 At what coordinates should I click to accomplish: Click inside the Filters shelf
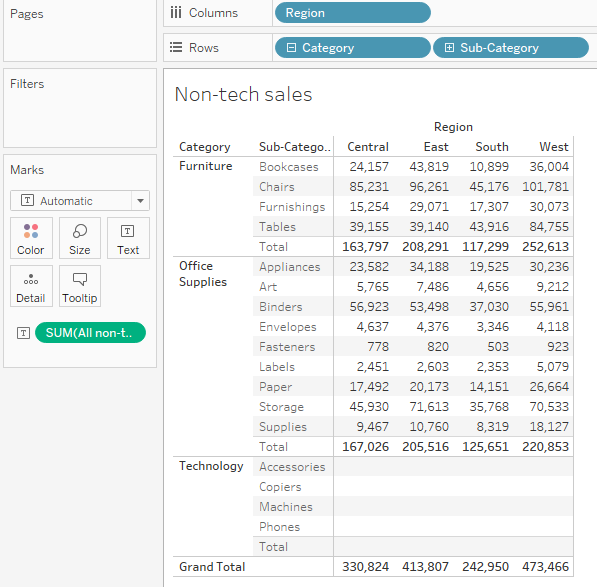(x=80, y=108)
